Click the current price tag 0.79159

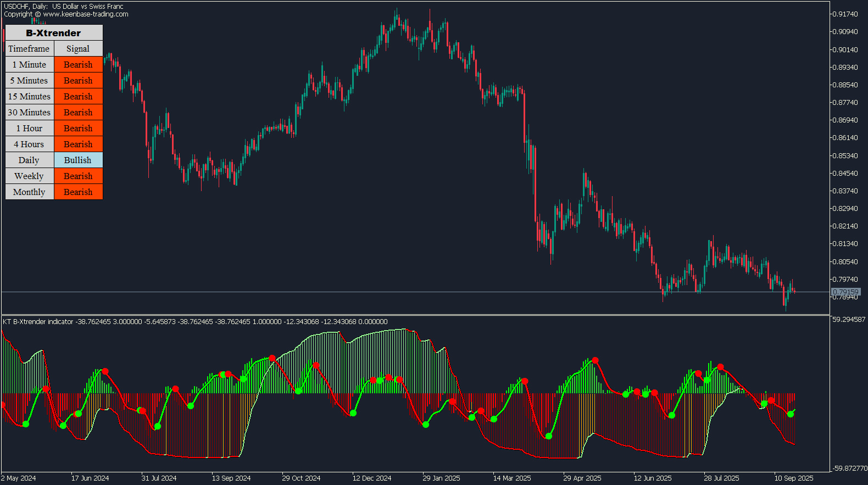pos(845,292)
